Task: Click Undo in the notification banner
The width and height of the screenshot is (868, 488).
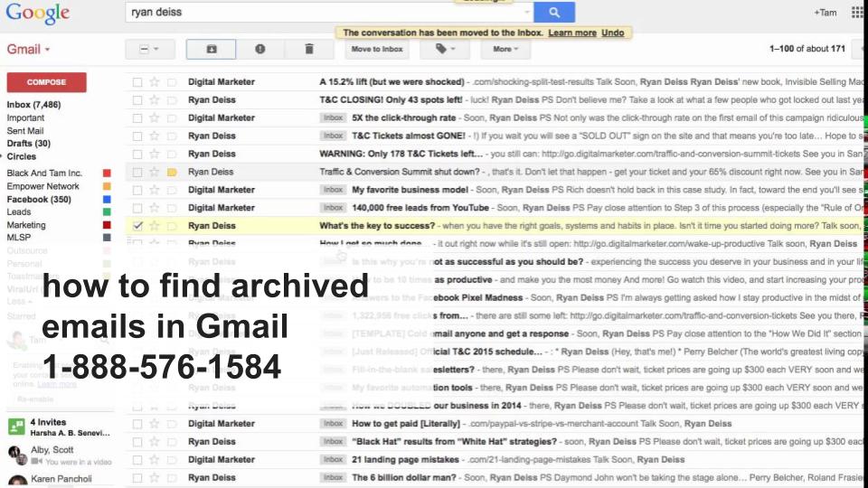Action: point(613,33)
